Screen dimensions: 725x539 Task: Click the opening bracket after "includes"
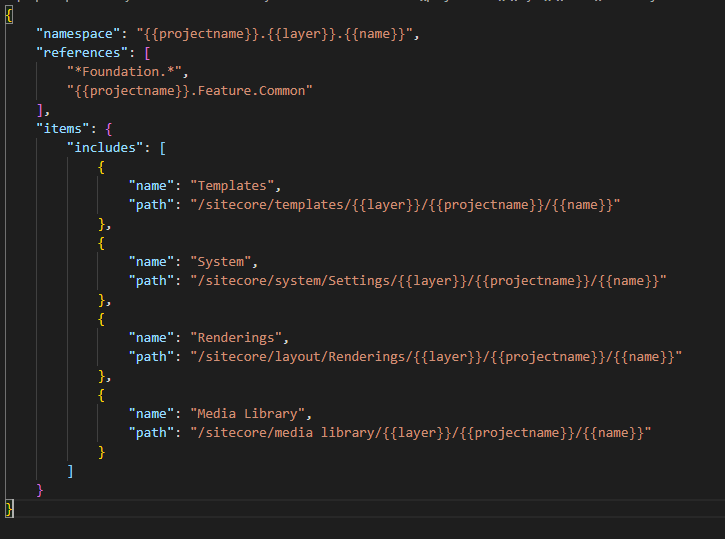(x=163, y=148)
